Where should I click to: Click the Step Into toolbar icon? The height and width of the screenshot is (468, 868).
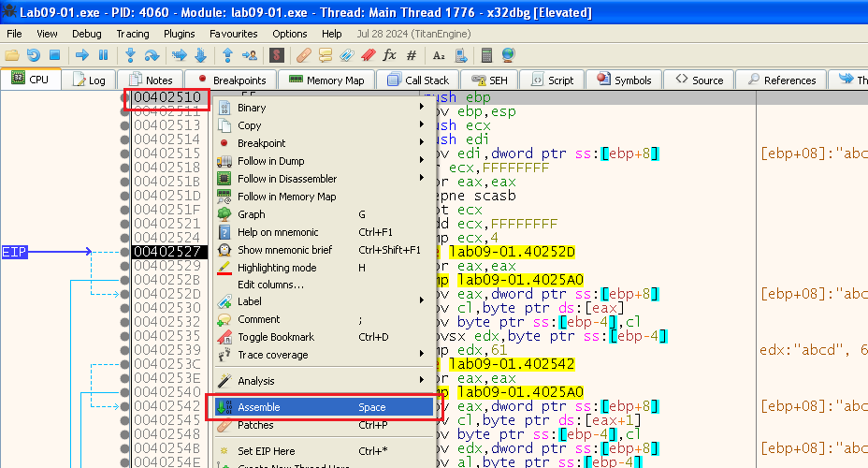(130, 55)
